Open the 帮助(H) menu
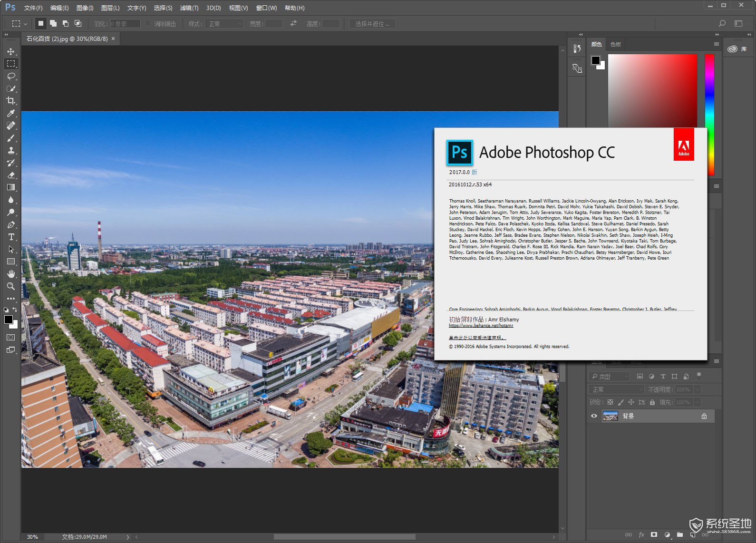 tap(295, 8)
